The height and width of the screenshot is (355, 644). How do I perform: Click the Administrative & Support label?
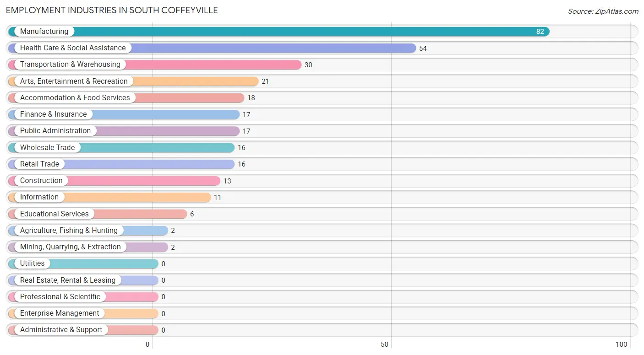point(61,330)
